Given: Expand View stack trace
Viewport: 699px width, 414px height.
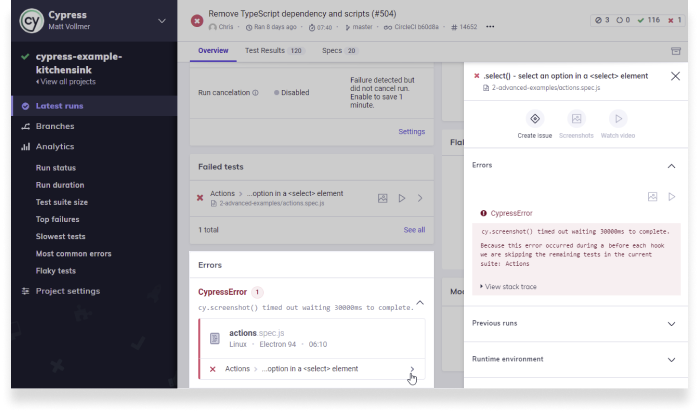Looking at the screenshot, I should coord(508,287).
